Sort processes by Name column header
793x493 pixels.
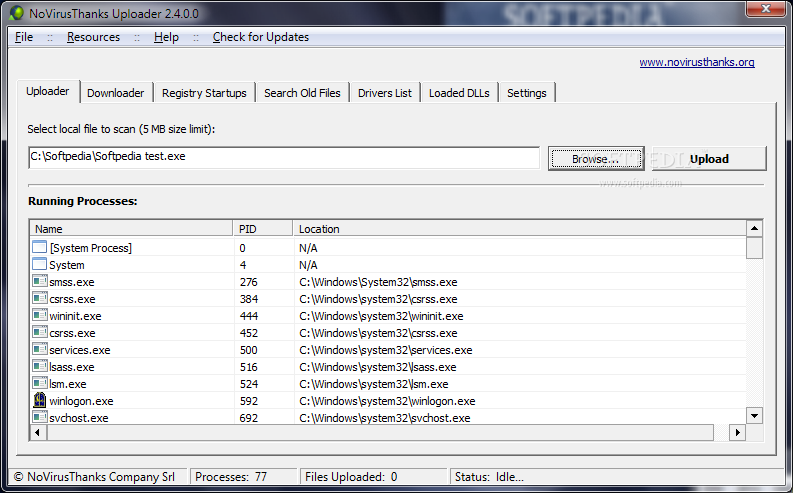131,229
